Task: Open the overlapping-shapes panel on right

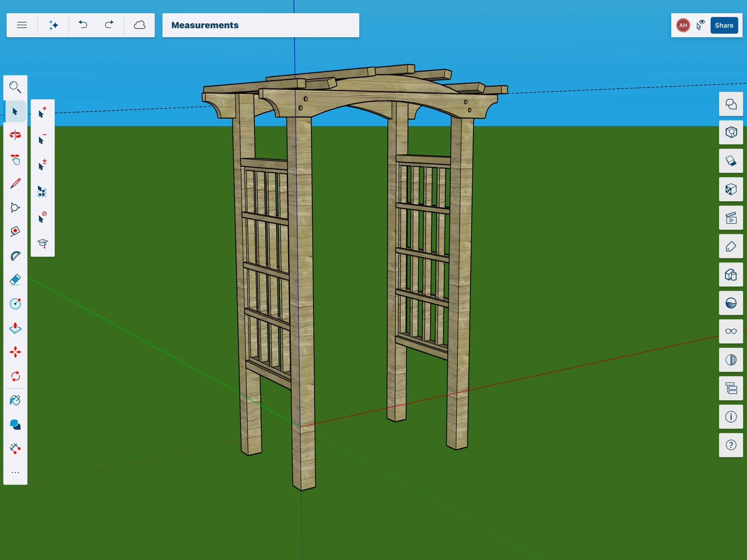Action: [731, 104]
